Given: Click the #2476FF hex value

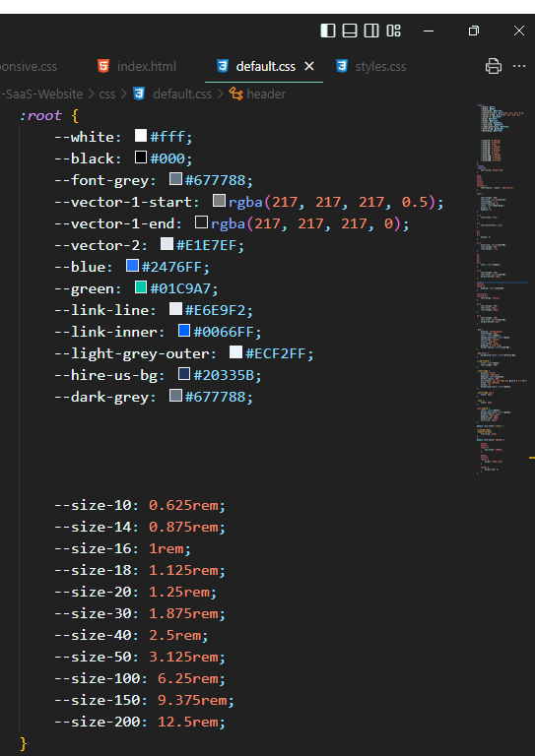Looking at the screenshot, I should 171,267.
